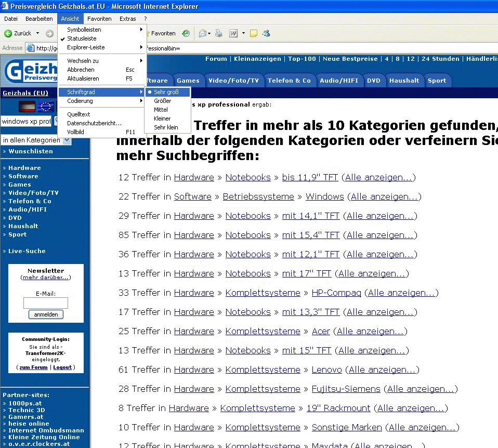Open the Wunschlisten sidebar link

[31, 151]
